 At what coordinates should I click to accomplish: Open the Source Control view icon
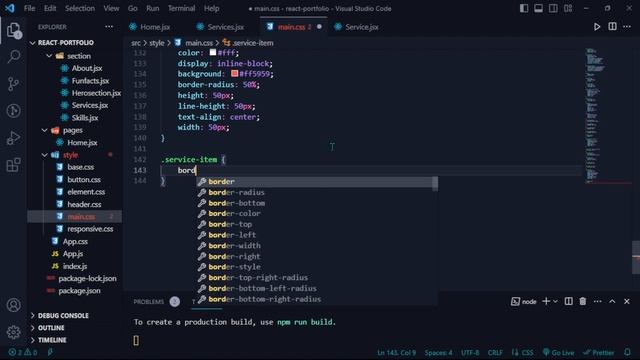point(13,84)
